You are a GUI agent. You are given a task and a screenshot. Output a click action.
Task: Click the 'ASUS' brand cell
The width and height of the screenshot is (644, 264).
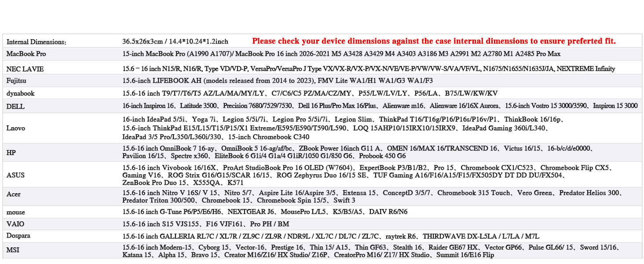15,175
